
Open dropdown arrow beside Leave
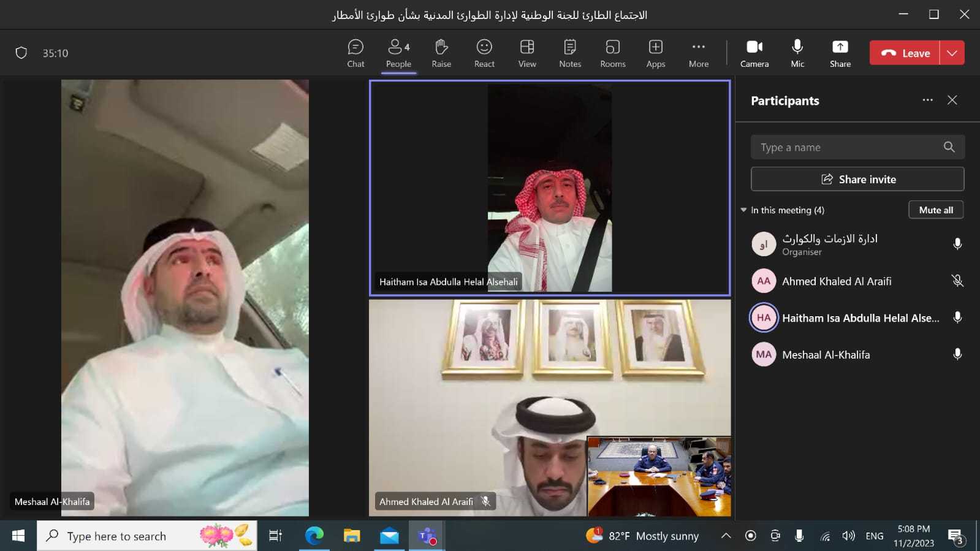pos(952,53)
